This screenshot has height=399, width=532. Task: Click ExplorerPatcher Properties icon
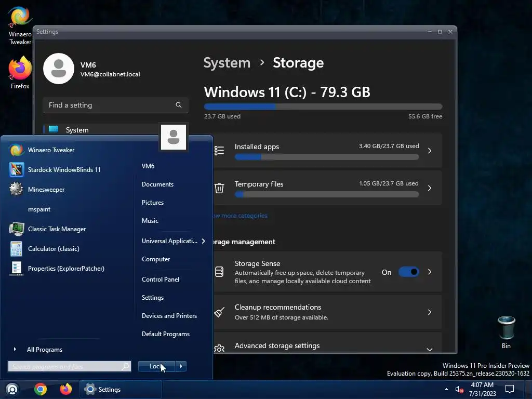(16, 269)
